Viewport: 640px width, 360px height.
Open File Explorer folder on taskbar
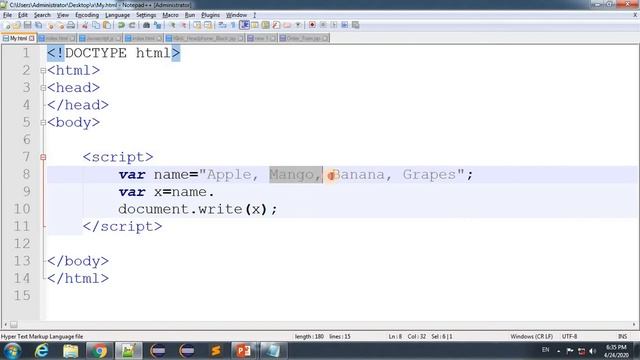pyautogui.click(x=71, y=351)
